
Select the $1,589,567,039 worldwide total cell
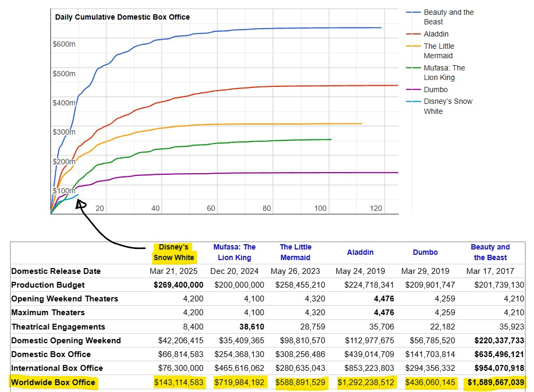click(x=494, y=382)
